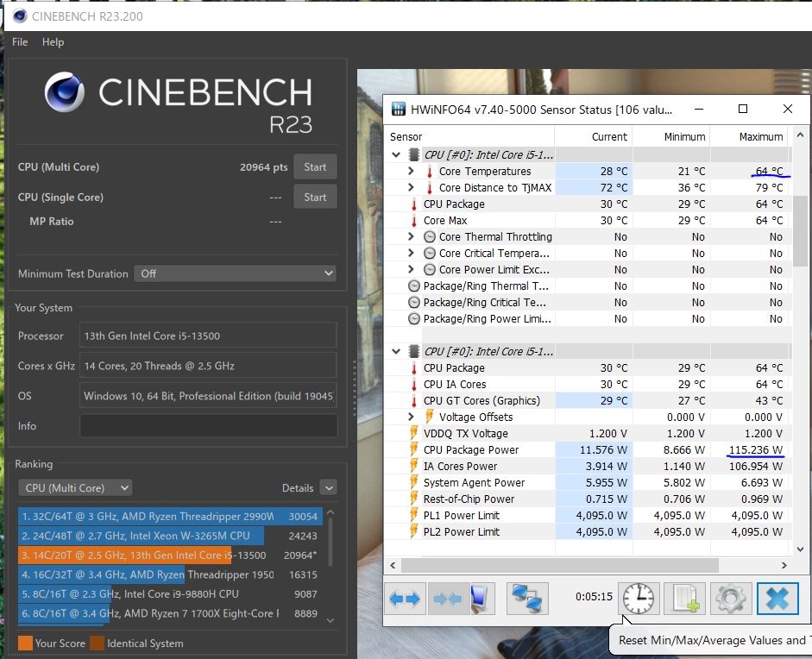Click the Cores x GHz field

coord(208,366)
